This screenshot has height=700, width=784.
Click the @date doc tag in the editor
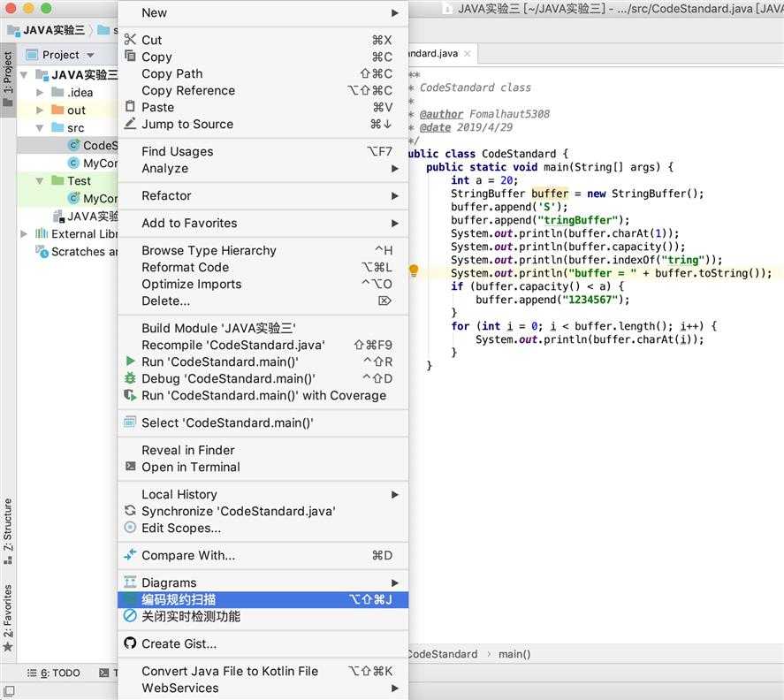tap(435, 127)
